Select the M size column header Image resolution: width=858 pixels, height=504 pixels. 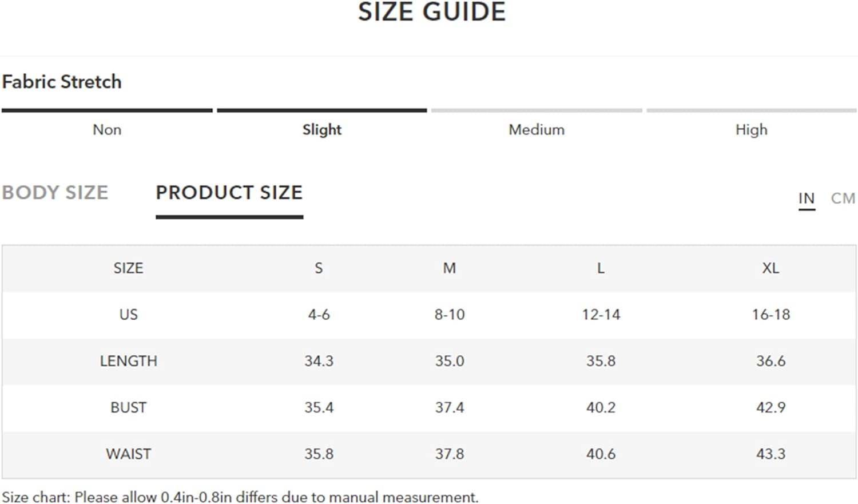[x=450, y=268]
